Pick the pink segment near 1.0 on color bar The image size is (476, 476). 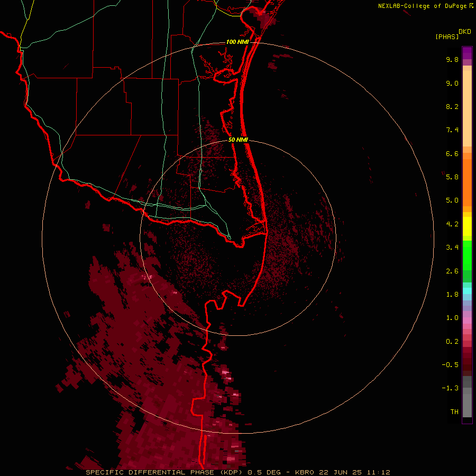(467, 321)
